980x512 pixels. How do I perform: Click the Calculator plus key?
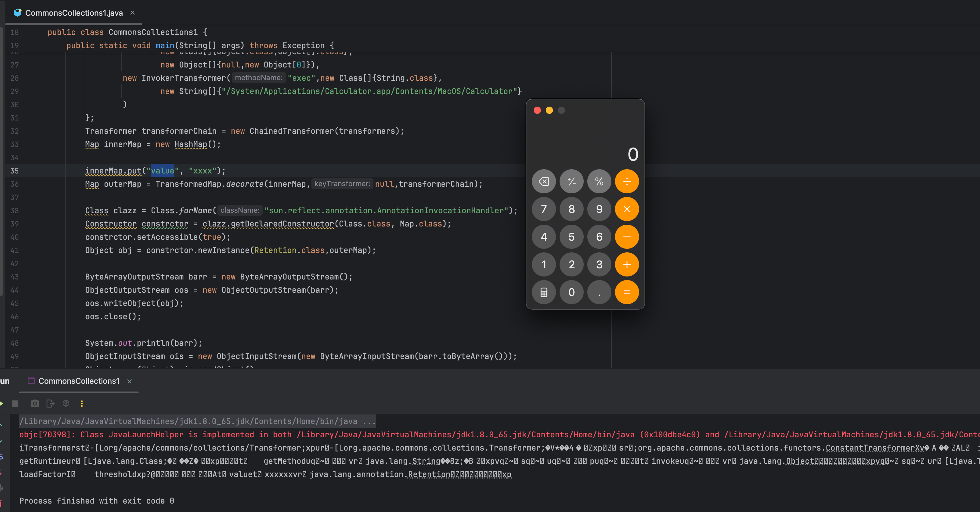click(627, 264)
